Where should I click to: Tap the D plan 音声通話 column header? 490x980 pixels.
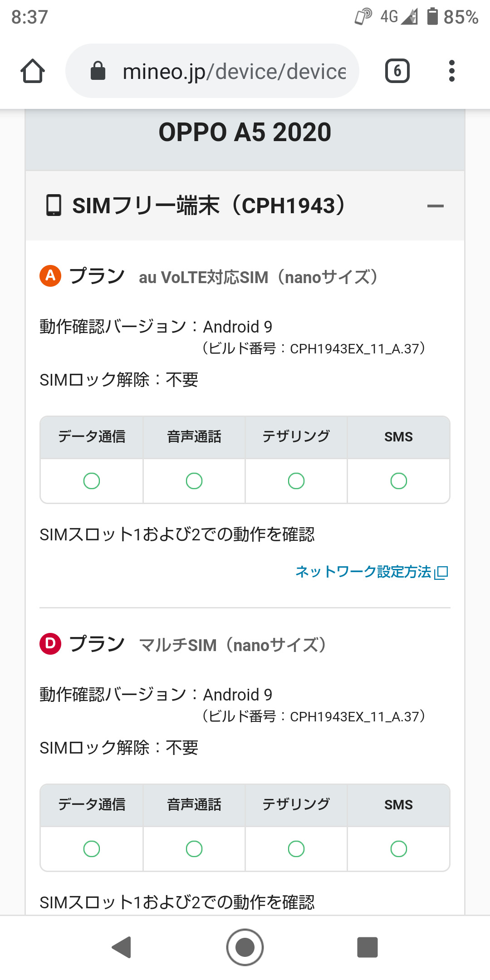coord(194,805)
